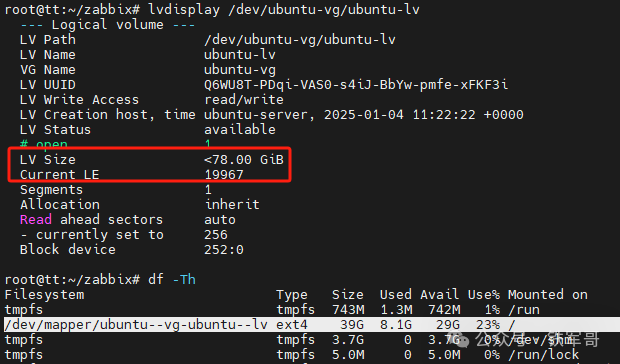This screenshot has width=620, height=364.
Task: Click the 'LV UUID' label
Action: [48, 85]
